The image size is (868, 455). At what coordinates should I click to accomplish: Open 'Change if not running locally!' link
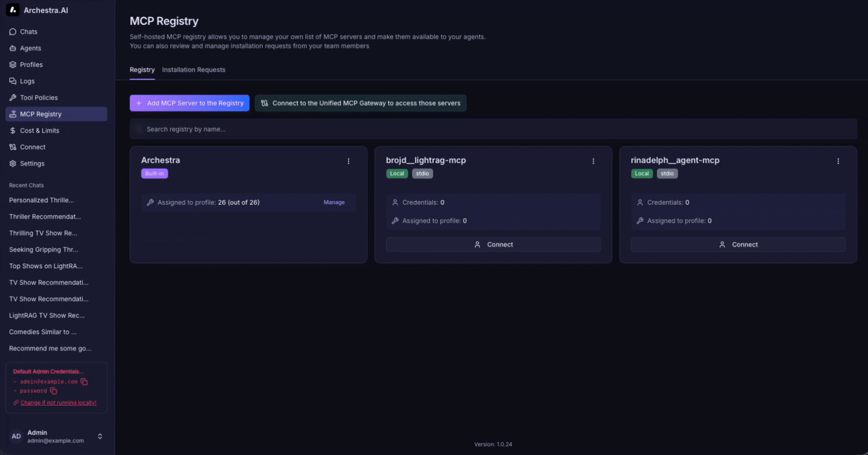[58, 402]
